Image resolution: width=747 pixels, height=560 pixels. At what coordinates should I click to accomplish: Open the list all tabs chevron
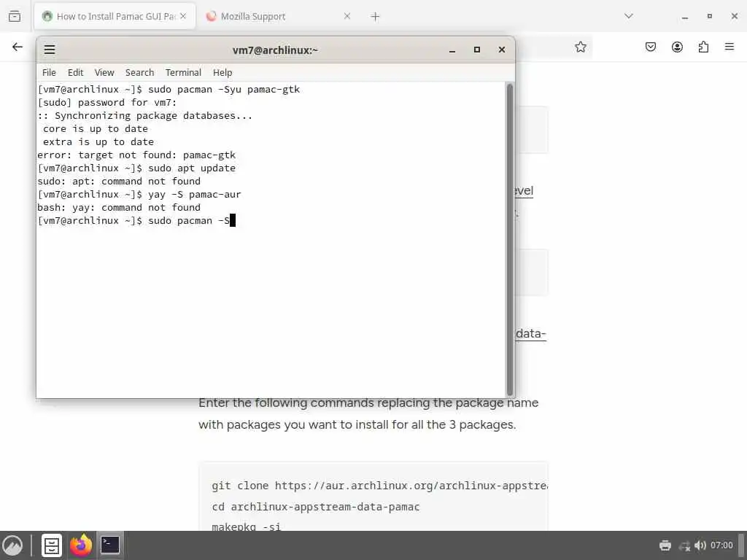click(x=629, y=16)
